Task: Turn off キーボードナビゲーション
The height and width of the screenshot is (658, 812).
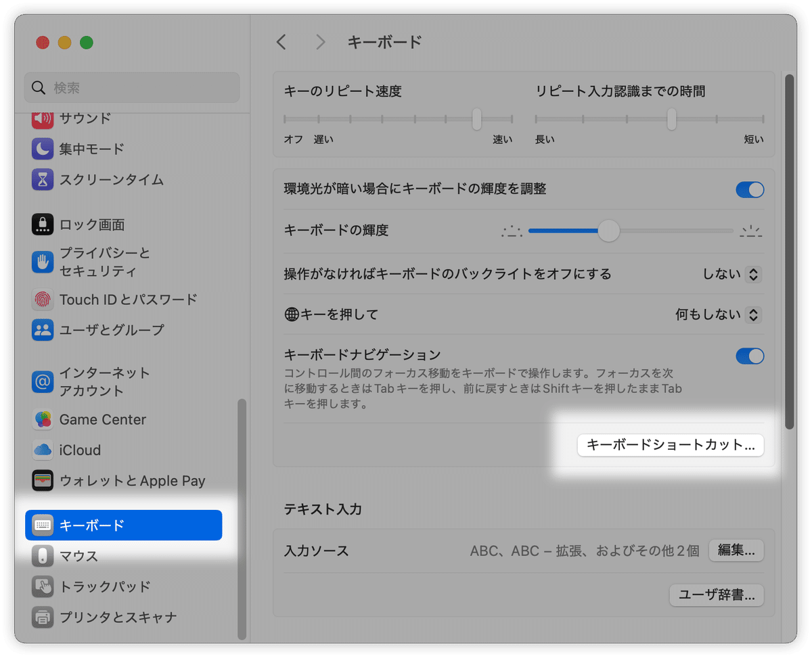Action: click(750, 356)
